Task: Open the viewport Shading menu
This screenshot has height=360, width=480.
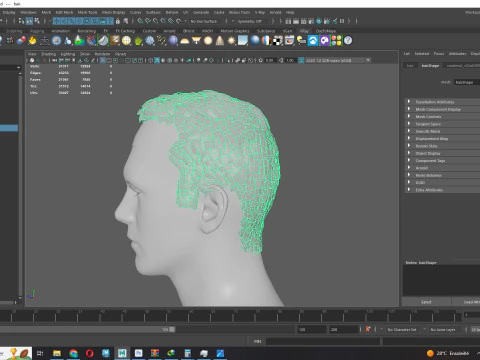Action: tap(48, 54)
